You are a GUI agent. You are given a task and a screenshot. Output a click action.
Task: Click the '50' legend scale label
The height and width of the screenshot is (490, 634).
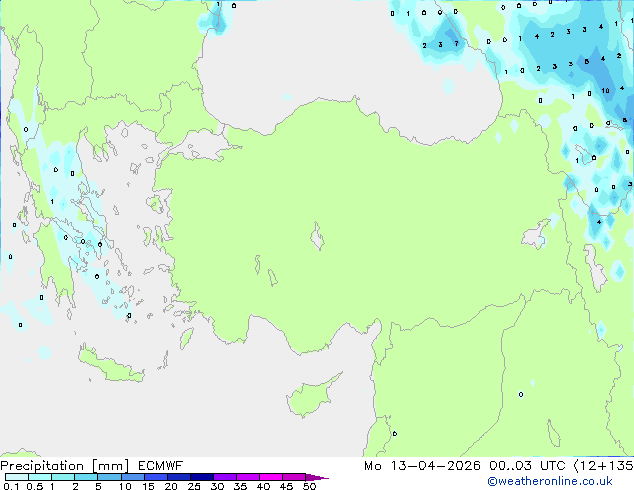(x=309, y=486)
